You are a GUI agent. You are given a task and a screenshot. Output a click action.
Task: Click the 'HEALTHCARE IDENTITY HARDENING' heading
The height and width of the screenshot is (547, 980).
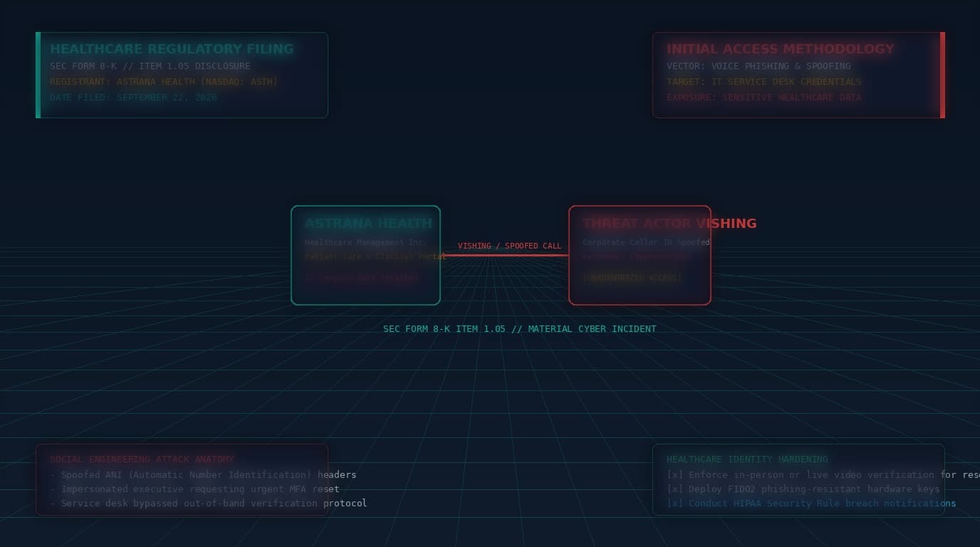click(747, 459)
